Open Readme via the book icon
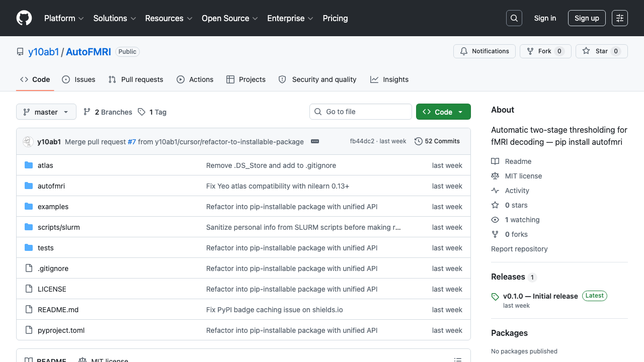Image resolution: width=644 pixels, height=362 pixels. (x=495, y=161)
